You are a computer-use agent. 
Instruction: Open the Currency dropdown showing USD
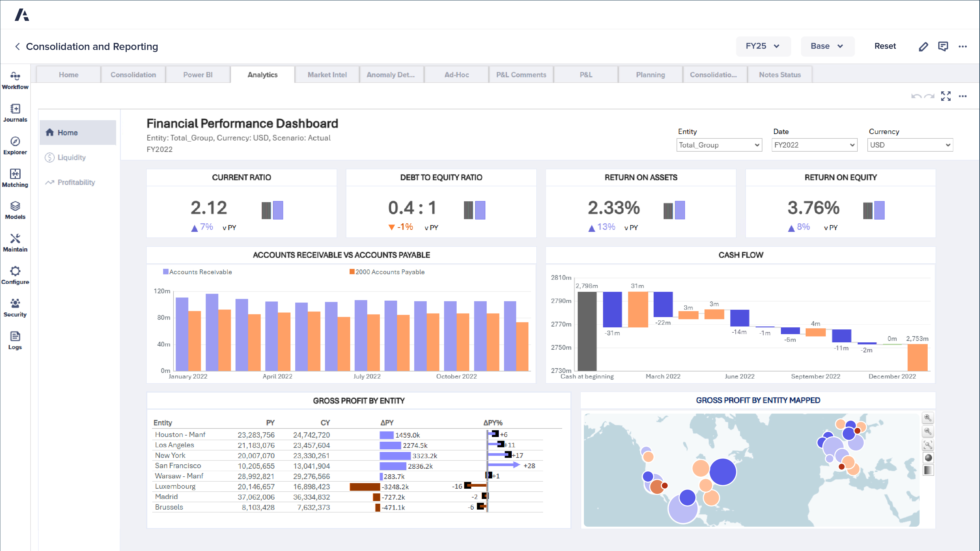pos(910,145)
